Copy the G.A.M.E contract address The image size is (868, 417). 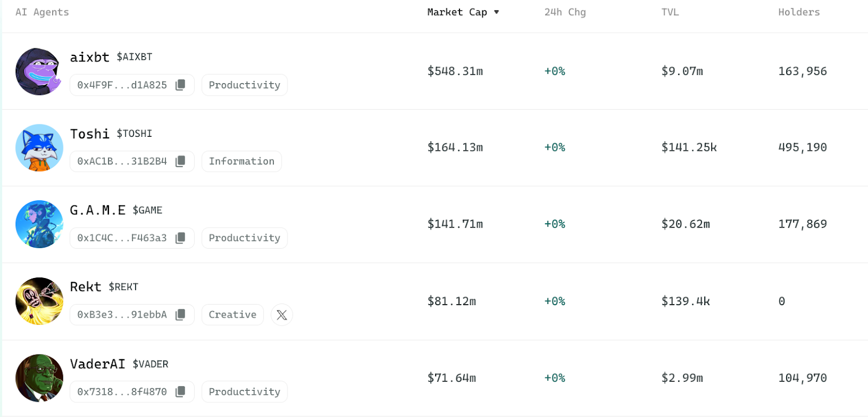tap(181, 238)
